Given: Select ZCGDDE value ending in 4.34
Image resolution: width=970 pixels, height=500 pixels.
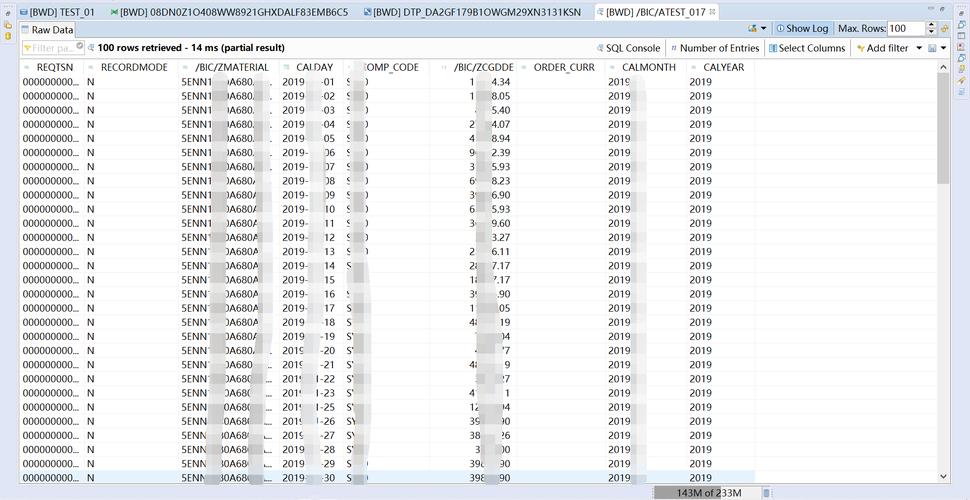Looking at the screenshot, I should click(x=473, y=82).
